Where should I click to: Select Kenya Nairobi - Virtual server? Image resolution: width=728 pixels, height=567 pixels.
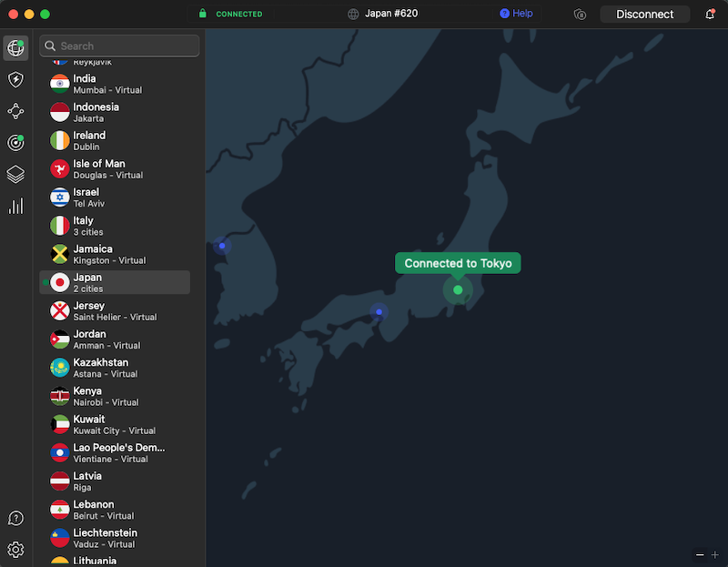(x=115, y=396)
